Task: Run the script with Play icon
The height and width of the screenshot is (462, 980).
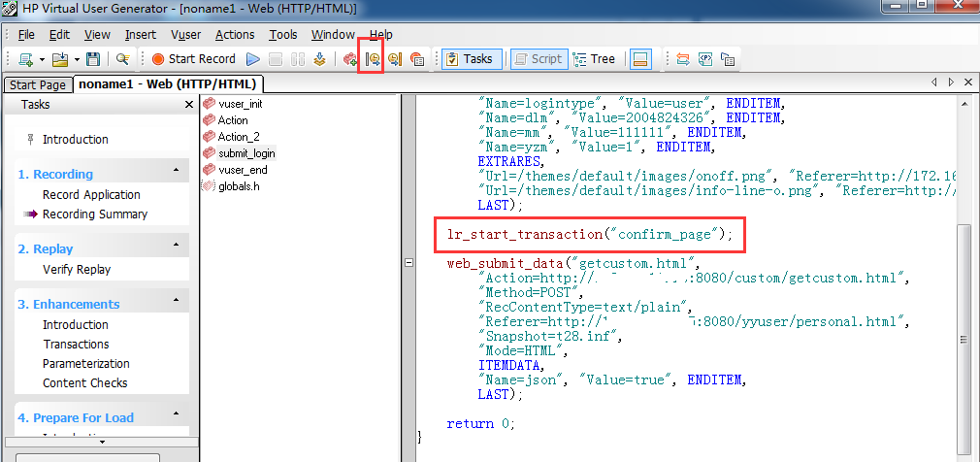Action: tap(253, 59)
